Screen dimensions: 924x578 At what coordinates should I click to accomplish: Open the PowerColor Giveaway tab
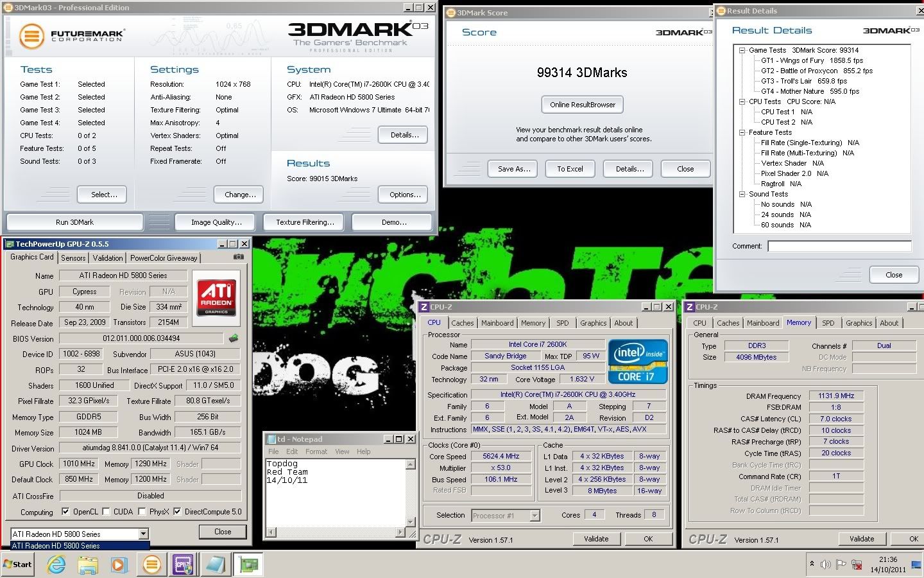point(164,258)
